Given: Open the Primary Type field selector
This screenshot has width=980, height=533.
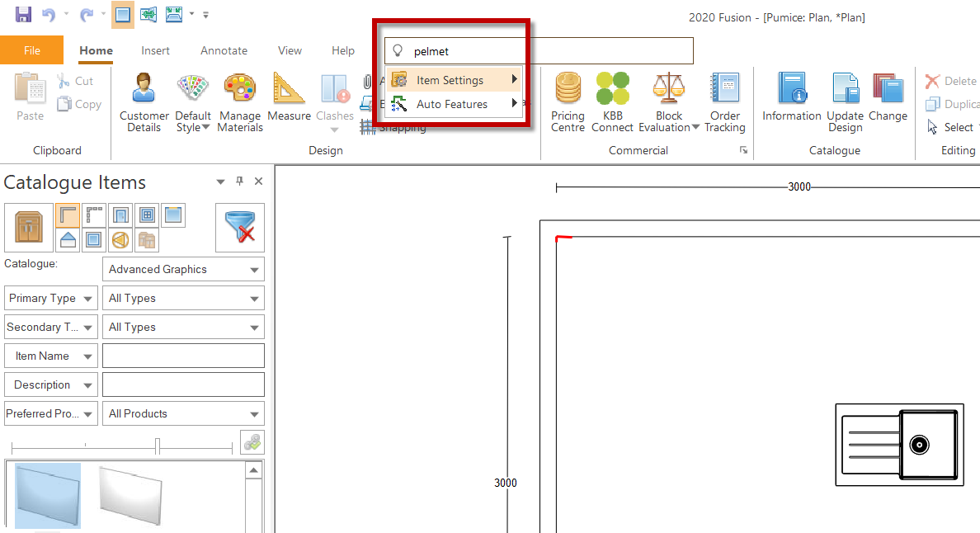Looking at the screenshot, I should point(51,298).
